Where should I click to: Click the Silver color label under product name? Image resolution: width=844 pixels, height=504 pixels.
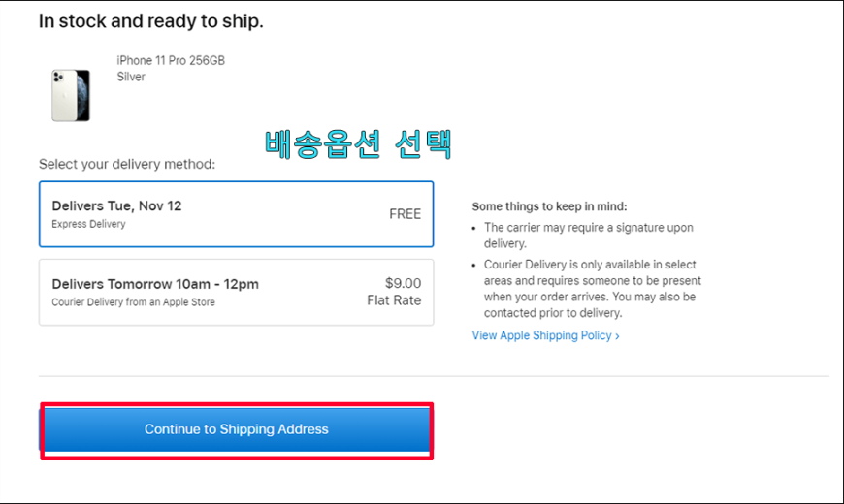tap(131, 77)
